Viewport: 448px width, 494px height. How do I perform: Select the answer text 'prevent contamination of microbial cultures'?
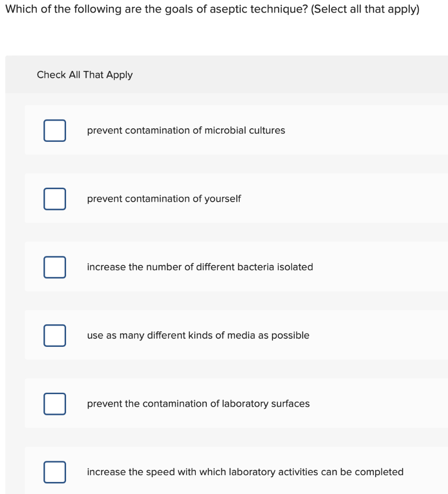(x=186, y=130)
